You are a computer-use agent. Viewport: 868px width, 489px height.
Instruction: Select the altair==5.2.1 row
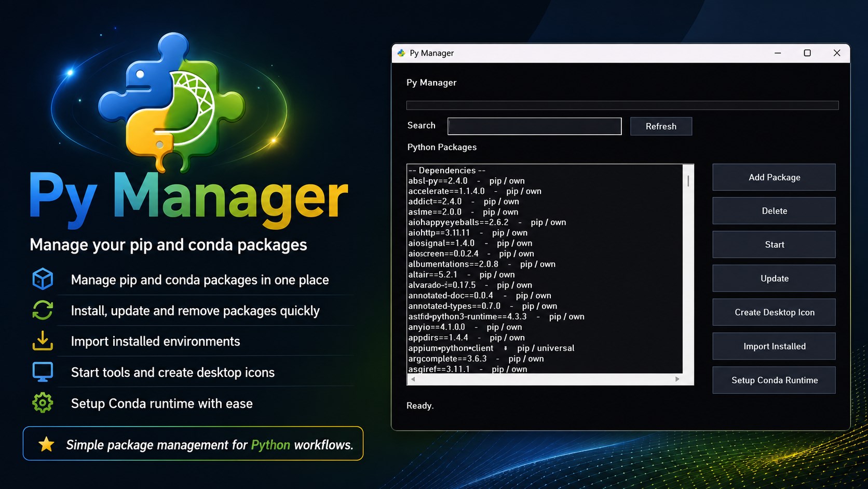(545, 274)
